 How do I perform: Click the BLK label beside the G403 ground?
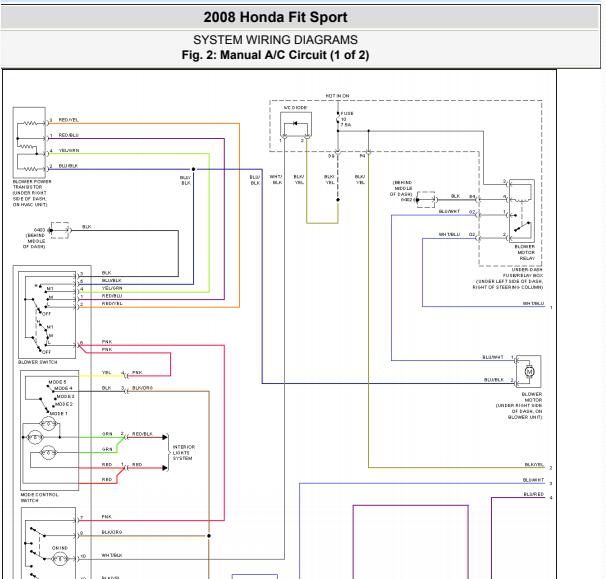87,227
